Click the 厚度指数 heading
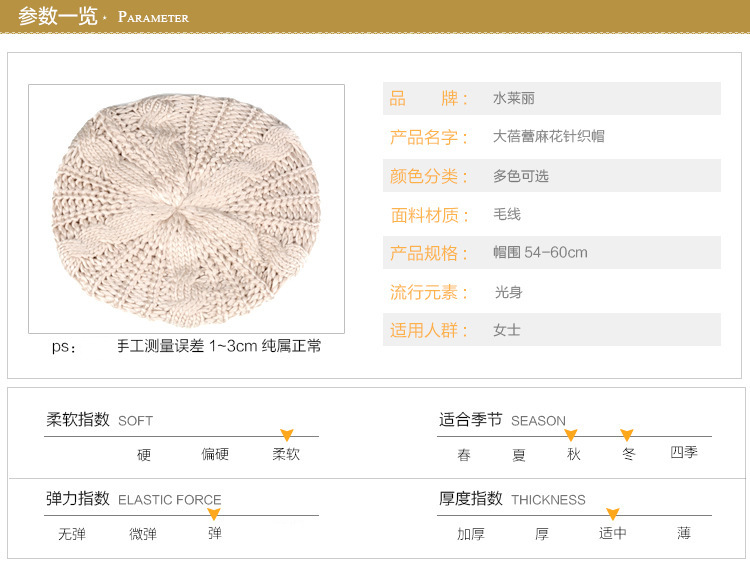Viewport: 750px width, 567px height. [x=471, y=498]
